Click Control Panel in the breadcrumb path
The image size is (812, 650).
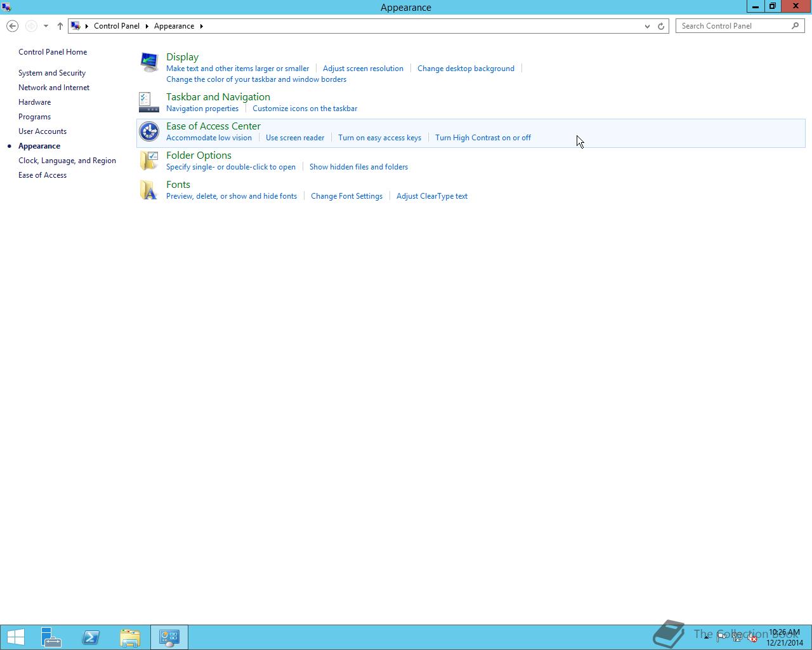click(x=117, y=26)
